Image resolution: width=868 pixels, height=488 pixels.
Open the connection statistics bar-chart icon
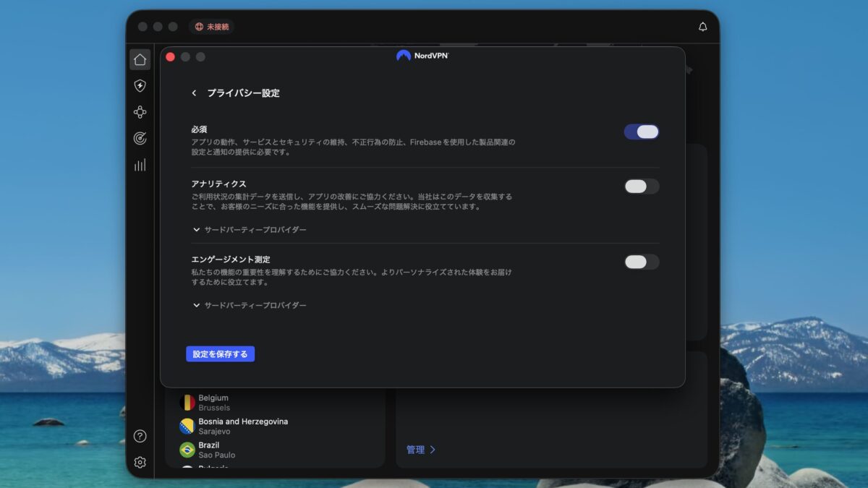coord(140,164)
